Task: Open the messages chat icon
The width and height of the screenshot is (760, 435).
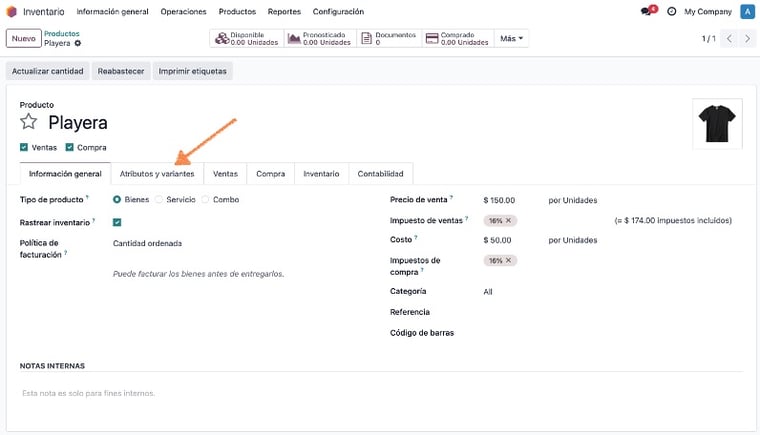Action: coord(648,11)
